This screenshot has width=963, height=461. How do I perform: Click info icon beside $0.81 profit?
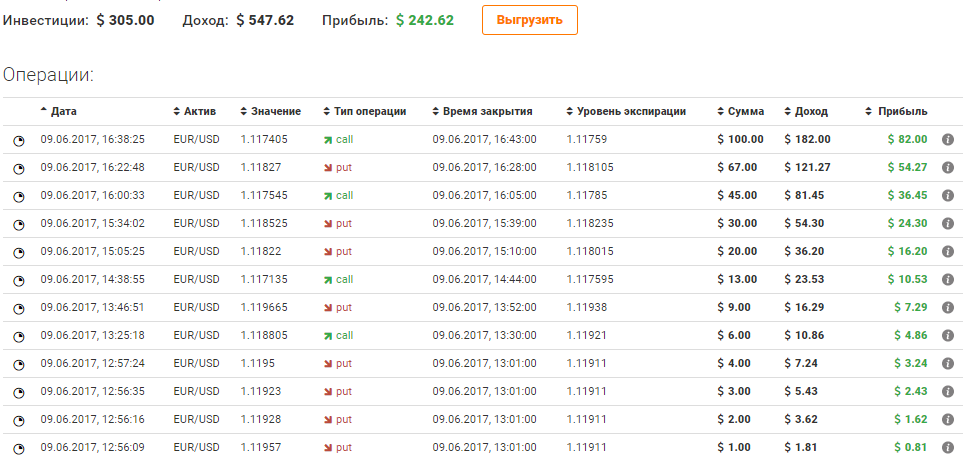click(x=948, y=448)
